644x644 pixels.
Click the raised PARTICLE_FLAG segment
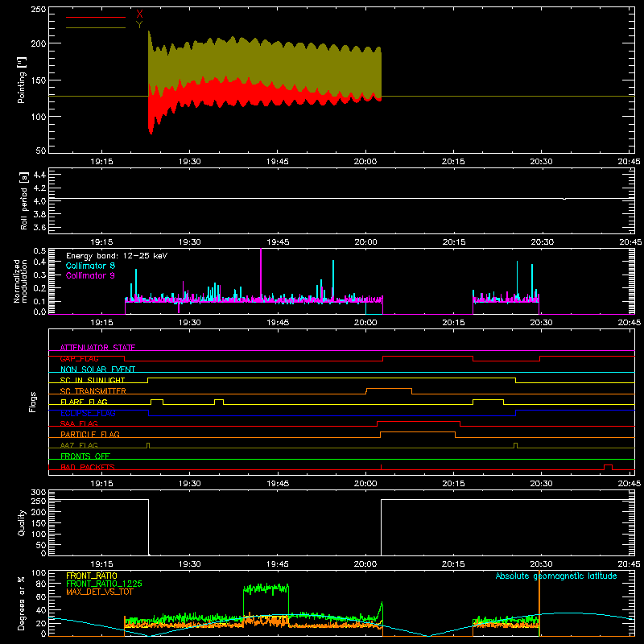point(418,432)
